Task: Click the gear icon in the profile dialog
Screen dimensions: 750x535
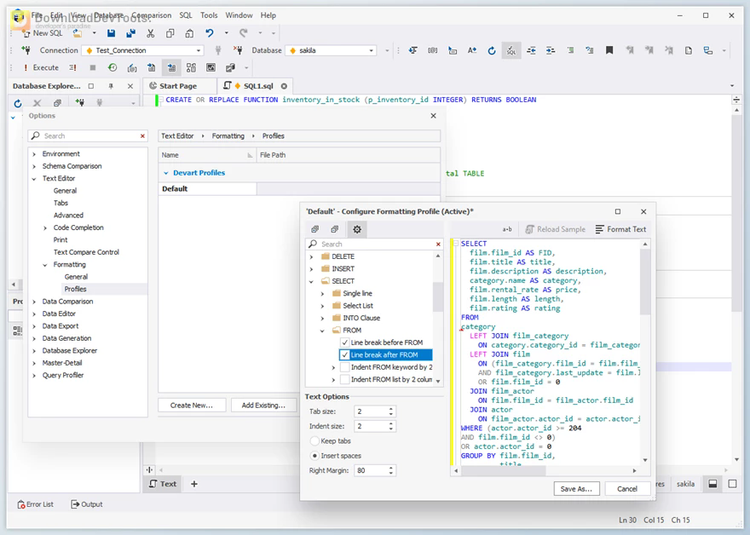Action: (x=357, y=229)
